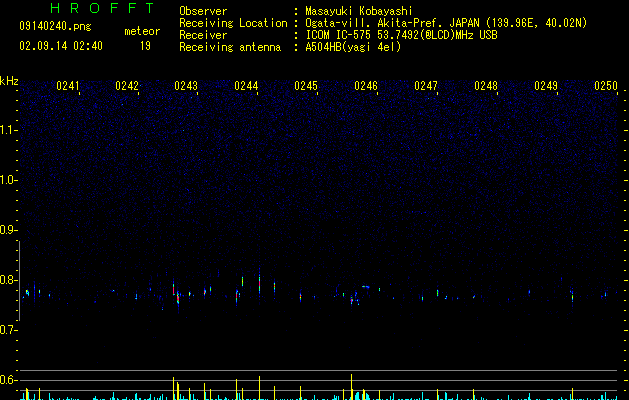This screenshot has width=629, height=400.
Task: Click the 0246 time marker
Action: (366, 86)
